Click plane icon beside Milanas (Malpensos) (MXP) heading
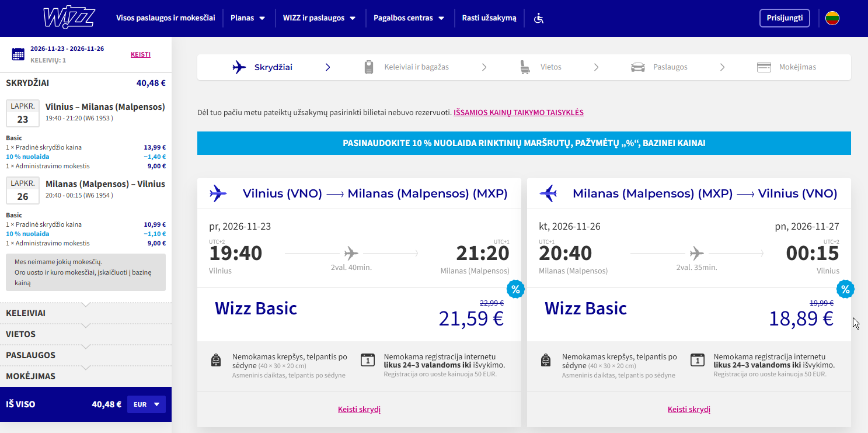The height and width of the screenshot is (433, 868). point(548,193)
